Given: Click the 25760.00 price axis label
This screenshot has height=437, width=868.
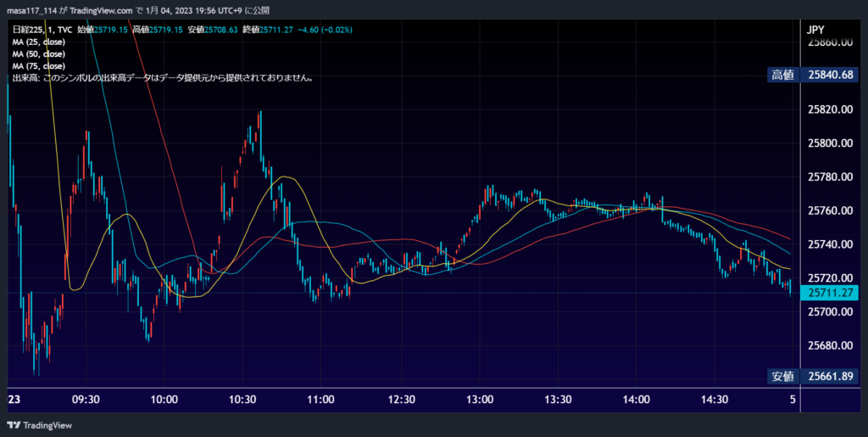Looking at the screenshot, I should [830, 210].
